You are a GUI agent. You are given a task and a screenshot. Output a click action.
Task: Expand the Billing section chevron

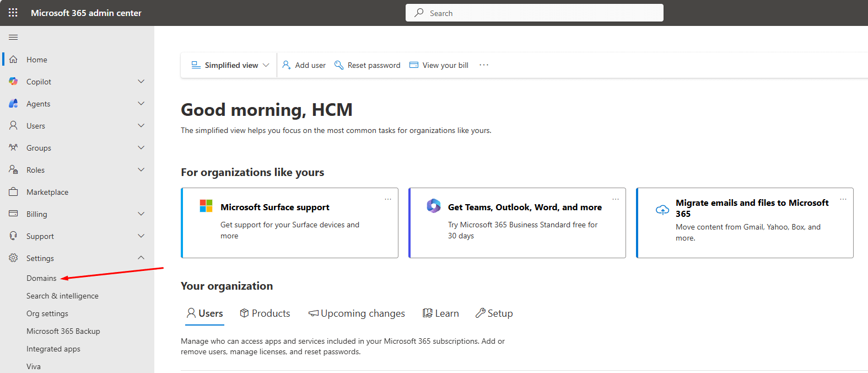click(x=141, y=214)
